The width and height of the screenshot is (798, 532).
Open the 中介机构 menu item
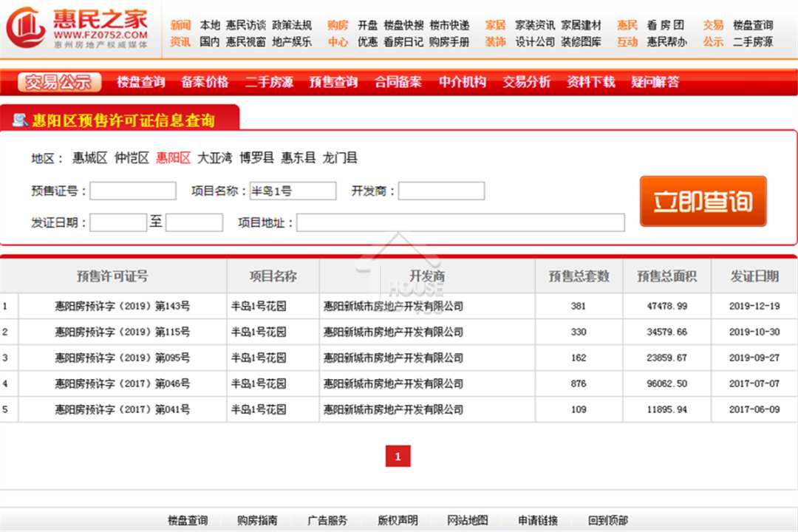(462, 82)
